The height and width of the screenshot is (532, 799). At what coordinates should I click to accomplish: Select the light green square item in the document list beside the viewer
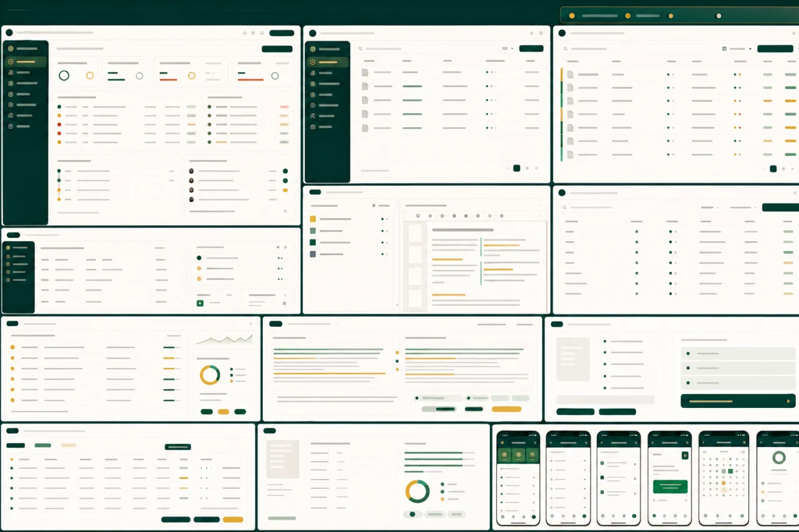click(313, 231)
